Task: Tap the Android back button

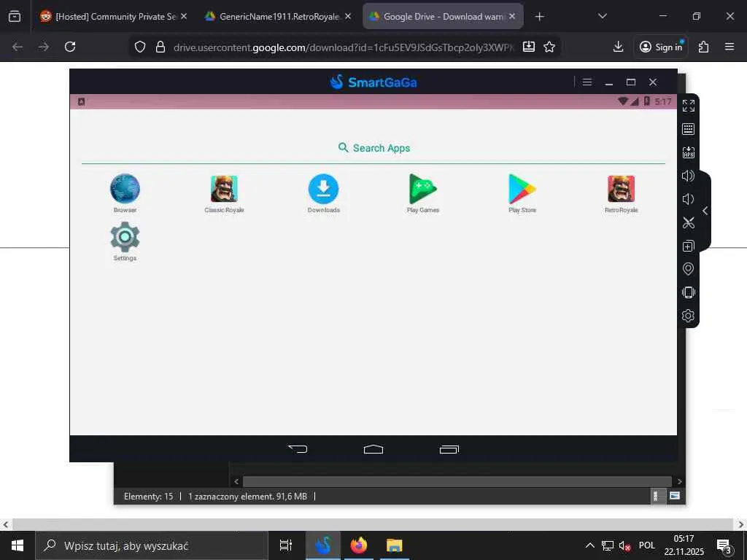Action: [298, 448]
